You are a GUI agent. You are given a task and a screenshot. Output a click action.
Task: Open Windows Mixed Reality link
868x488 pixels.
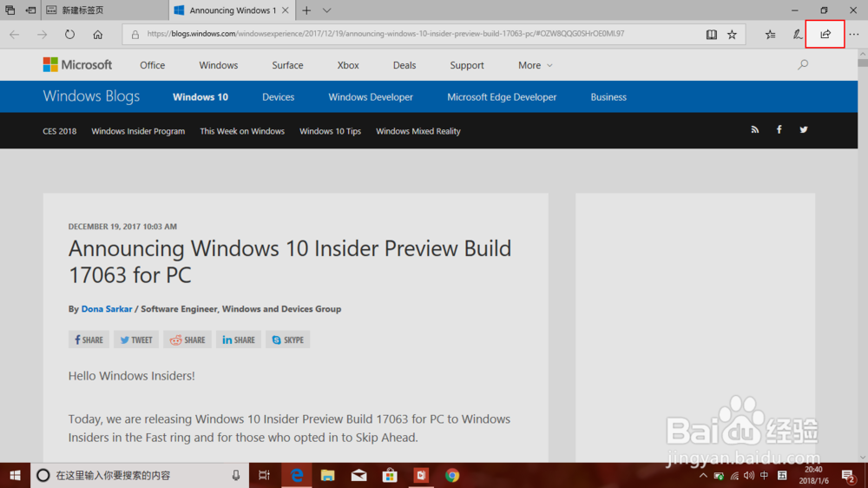tap(418, 131)
